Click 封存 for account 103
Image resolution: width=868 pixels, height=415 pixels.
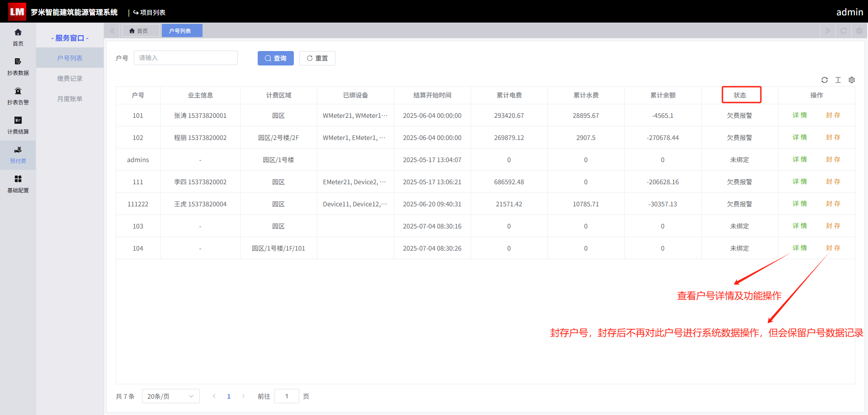point(833,226)
